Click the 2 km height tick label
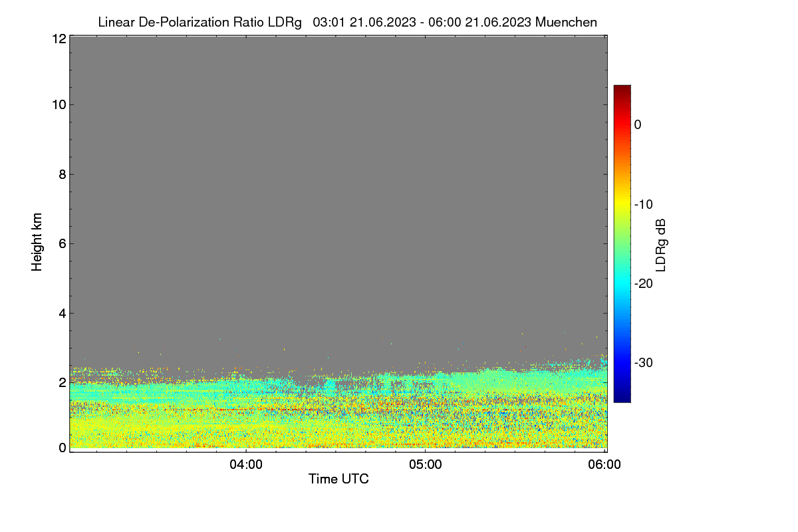This screenshot has height=532, width=798. click(x=62, y=382)
